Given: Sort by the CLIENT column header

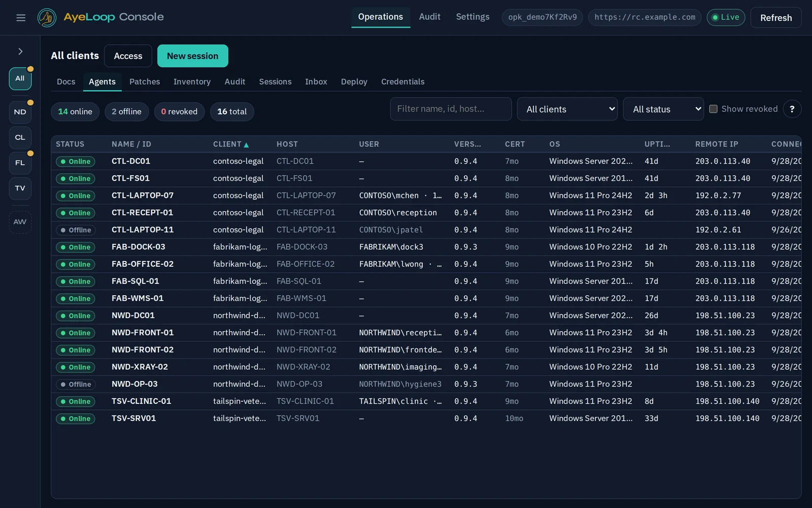Looking at the screenshot, I should coord(231,144).
